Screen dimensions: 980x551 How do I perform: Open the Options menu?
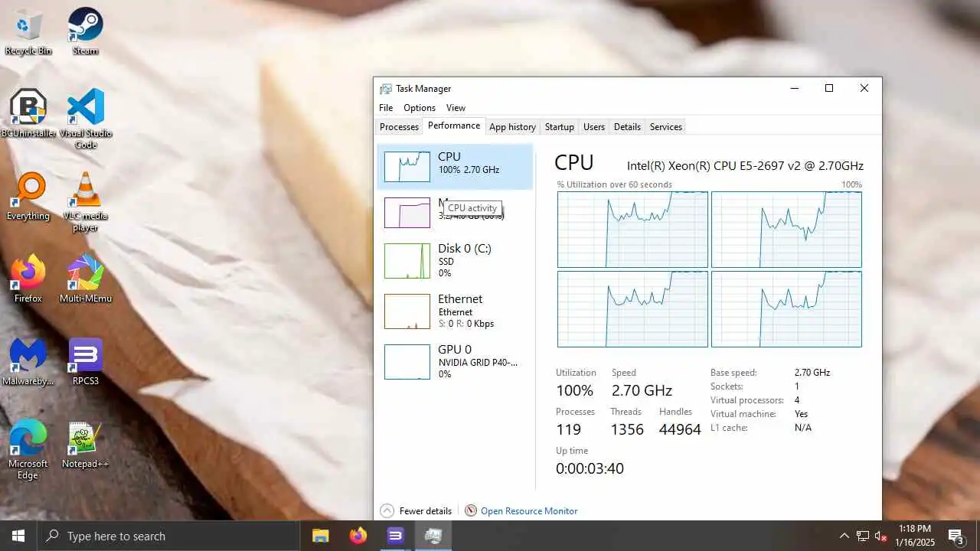420,108
